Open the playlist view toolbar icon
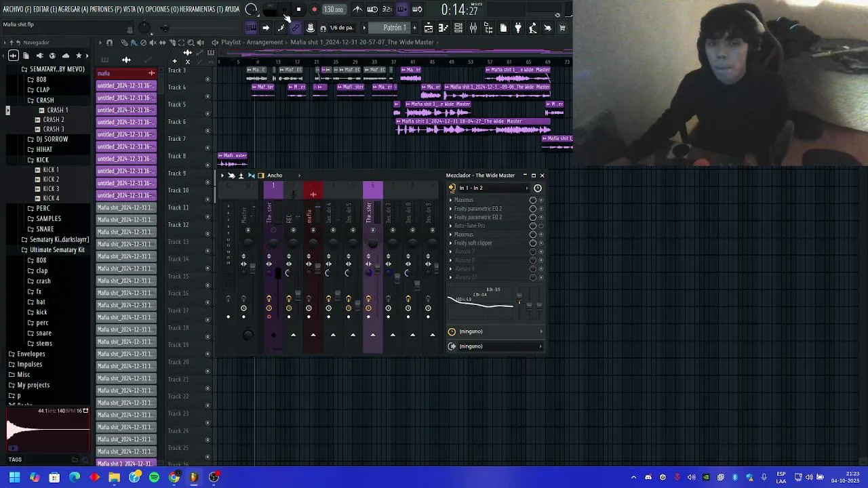The image size is (868, 488). (x=429, y=28)
